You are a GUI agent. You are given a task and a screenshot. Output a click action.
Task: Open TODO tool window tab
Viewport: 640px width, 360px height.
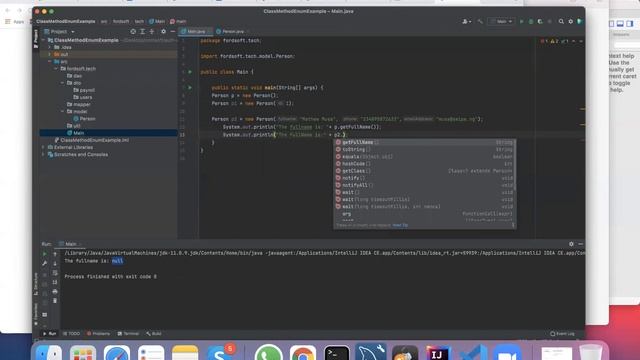pyautogui.click(x=71, y=333)
